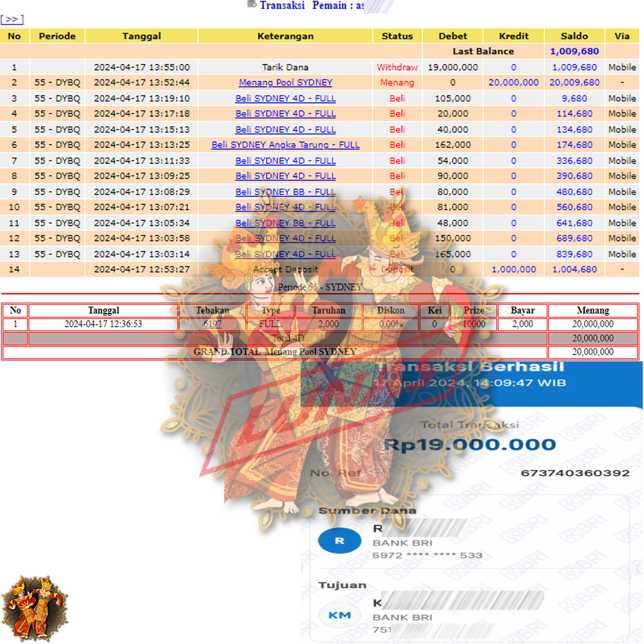Click Beli SYDNEY 4D link in row 7
Screen dimensions: 644x644
[285, 161]
